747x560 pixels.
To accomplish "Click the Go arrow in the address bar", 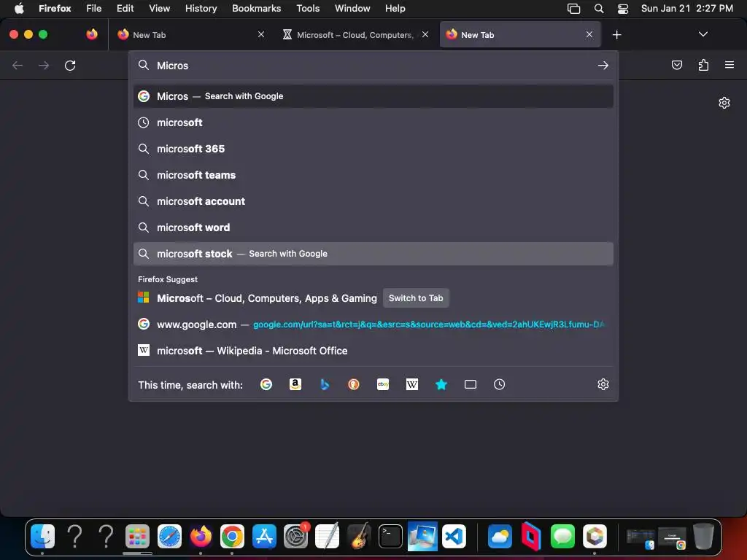I will coord(603,65).
